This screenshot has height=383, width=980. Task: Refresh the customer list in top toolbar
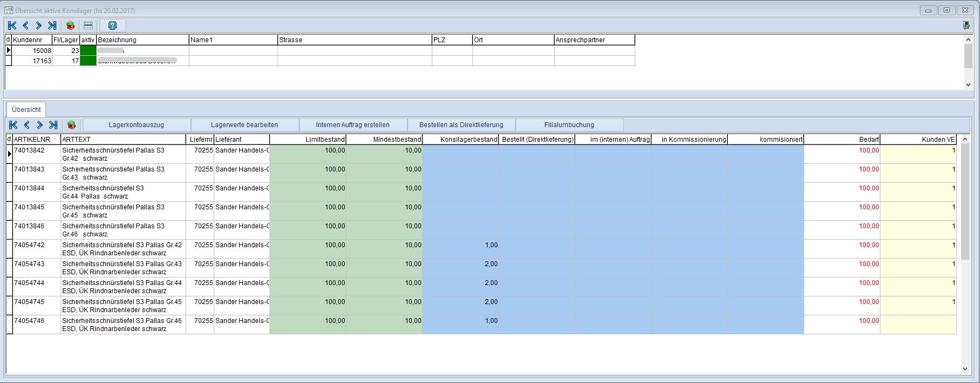pos(70,25)
